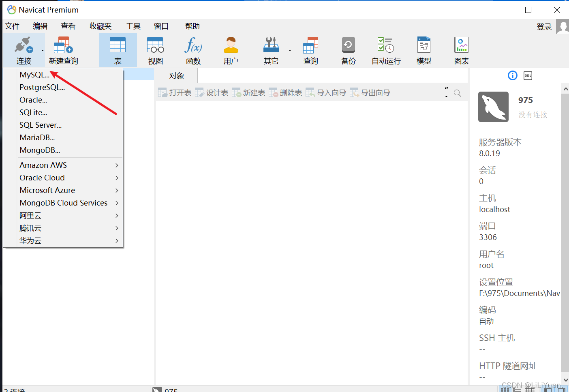Image resolution: width=569 pixels, height=392 pixels.
Task: Choose MariaDB... connection type
Action: tap(37, 137)
